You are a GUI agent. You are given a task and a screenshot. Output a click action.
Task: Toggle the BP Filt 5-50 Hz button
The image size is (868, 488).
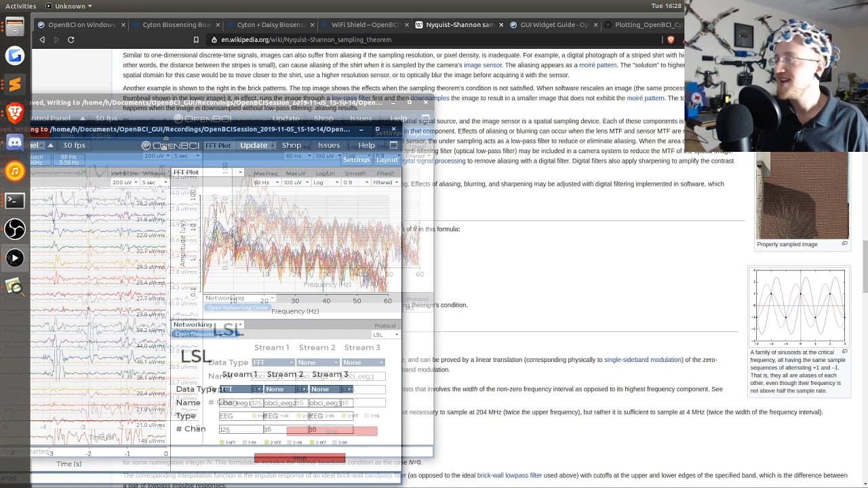pyautogui.click(x=68, y=160)
